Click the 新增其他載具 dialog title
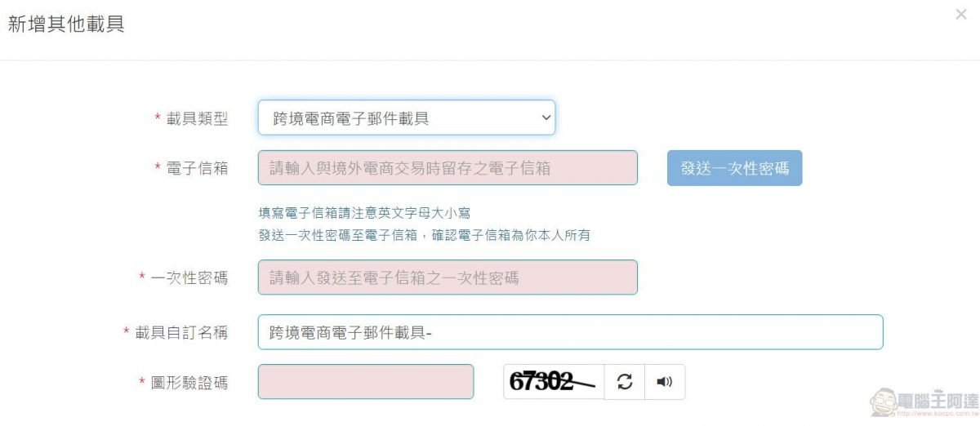This screenshot has width=980, height=426. tap(66, 24)
